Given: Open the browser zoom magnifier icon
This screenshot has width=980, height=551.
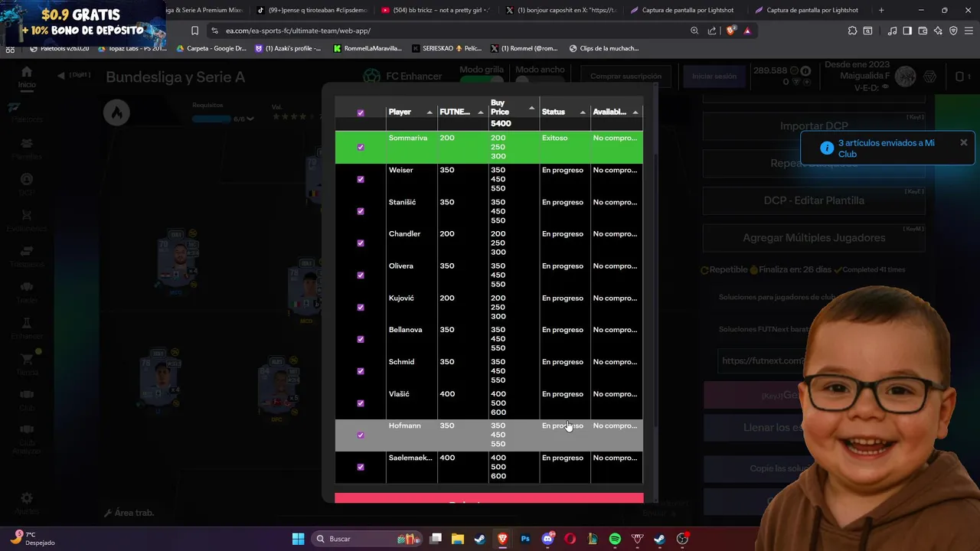Looking at the screenshot, I should [694, 31].
